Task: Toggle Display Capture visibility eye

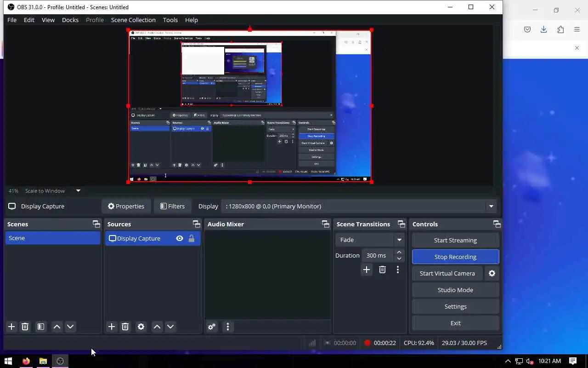Action: 180,238
